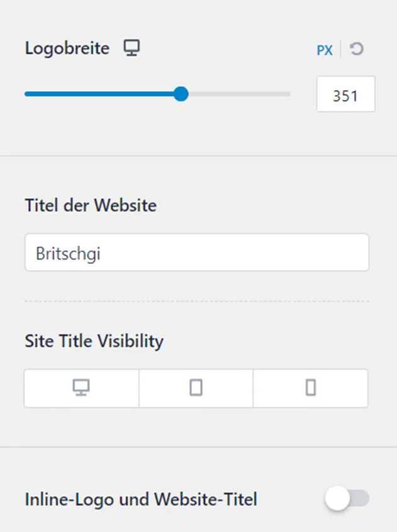Toggle site title visibility on mobile
The width and height of the screenshot is (397, 532).
click(311, 388)
